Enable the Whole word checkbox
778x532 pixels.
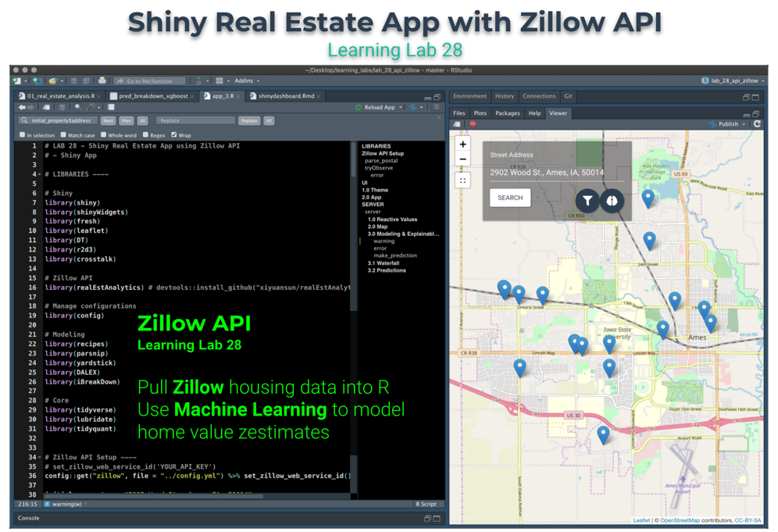tap(104, 134)
